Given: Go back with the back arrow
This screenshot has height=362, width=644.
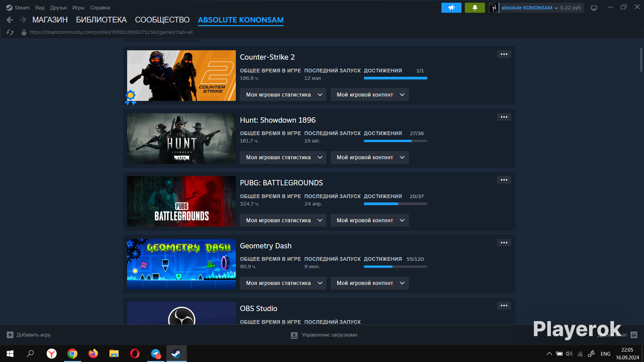Looking at the screenshot, I should pyautogui.click(x=10, y=20).
